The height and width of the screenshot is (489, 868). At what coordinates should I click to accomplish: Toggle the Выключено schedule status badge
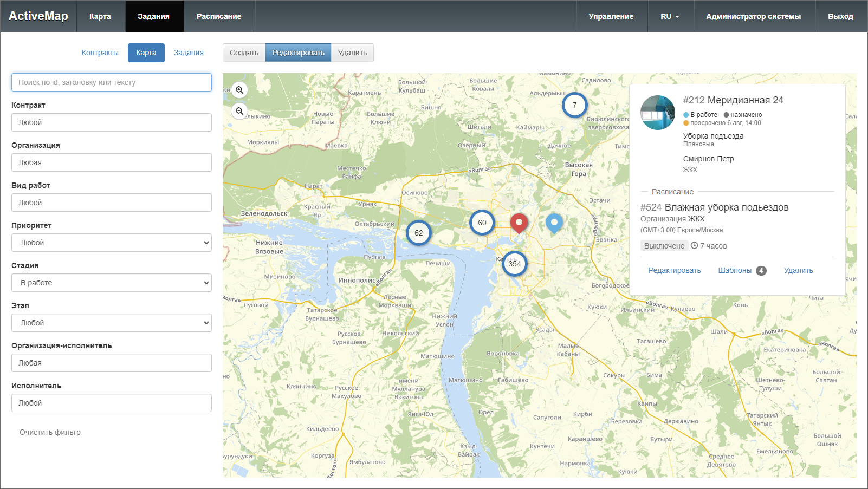664,246
